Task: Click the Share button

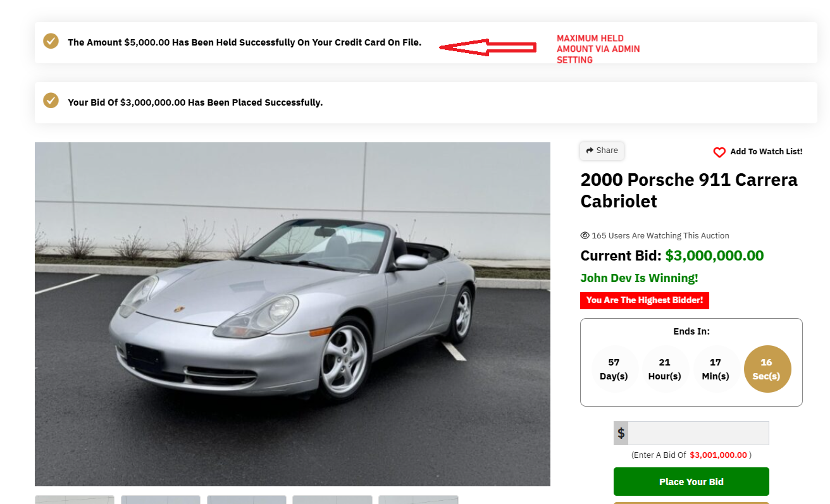Action: pos(602,151)
